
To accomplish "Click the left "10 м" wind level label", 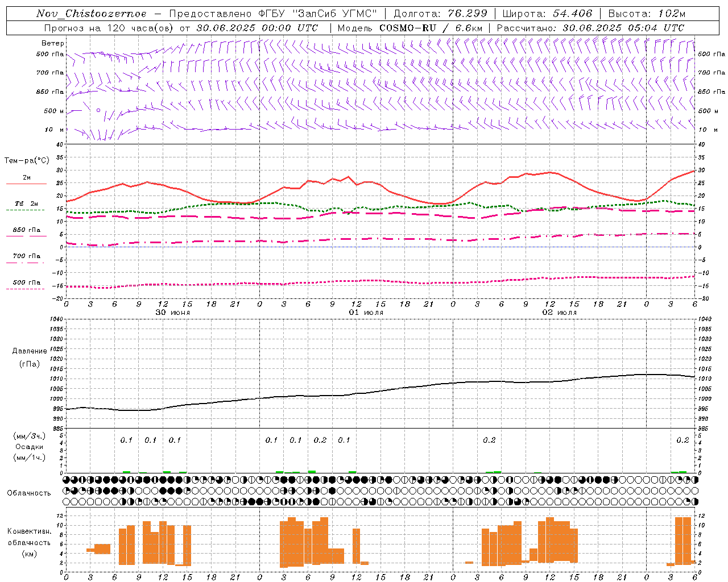I will tap(55, 130).
